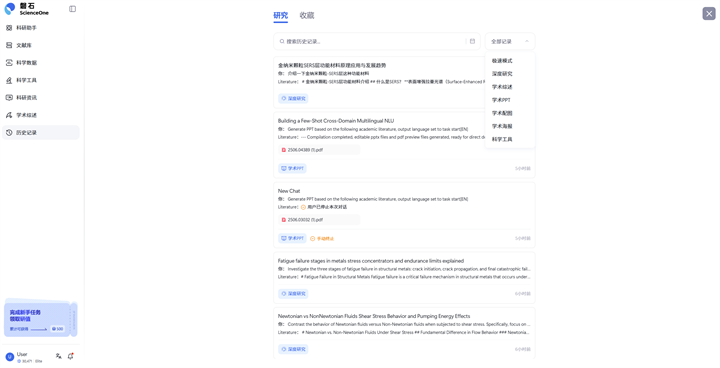Switch to the 研究 tab
This screenshot has height=368, width=720.
pyautogui.click(x=281, y=16)
